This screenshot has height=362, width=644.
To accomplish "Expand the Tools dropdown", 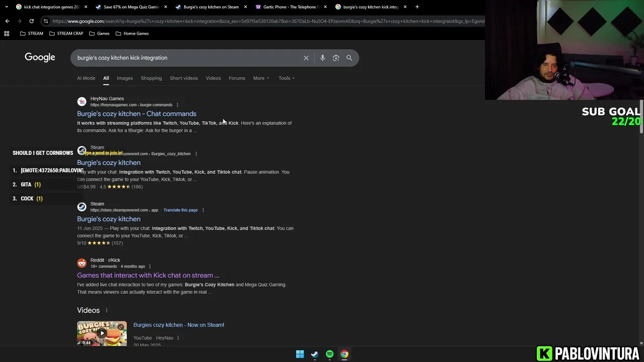I will click(287, 78).
